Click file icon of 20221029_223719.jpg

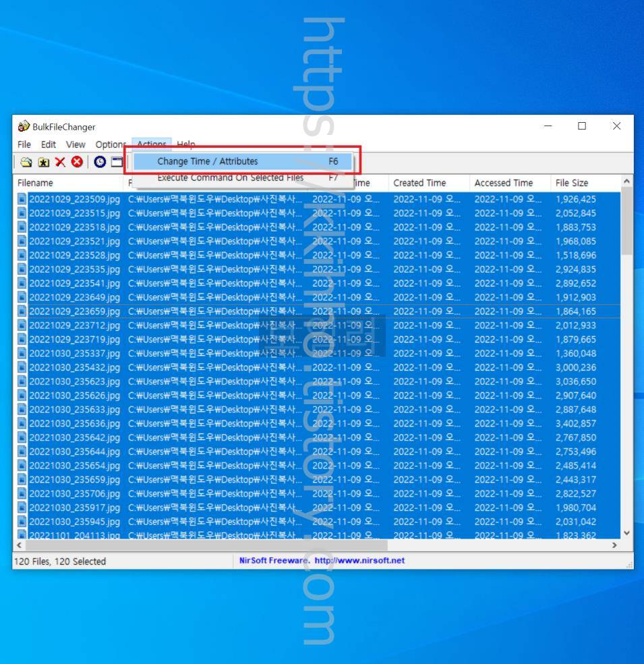point(22,339)
